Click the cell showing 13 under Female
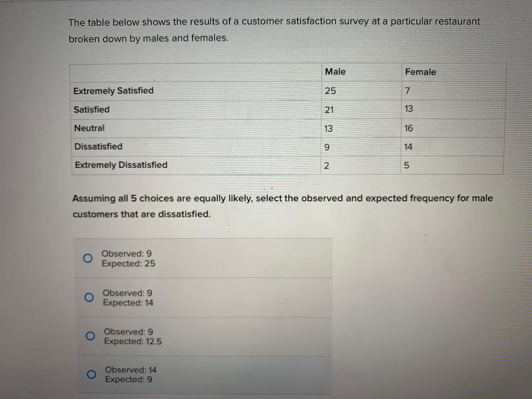532x399 pixels. click(x=408, y=109)
